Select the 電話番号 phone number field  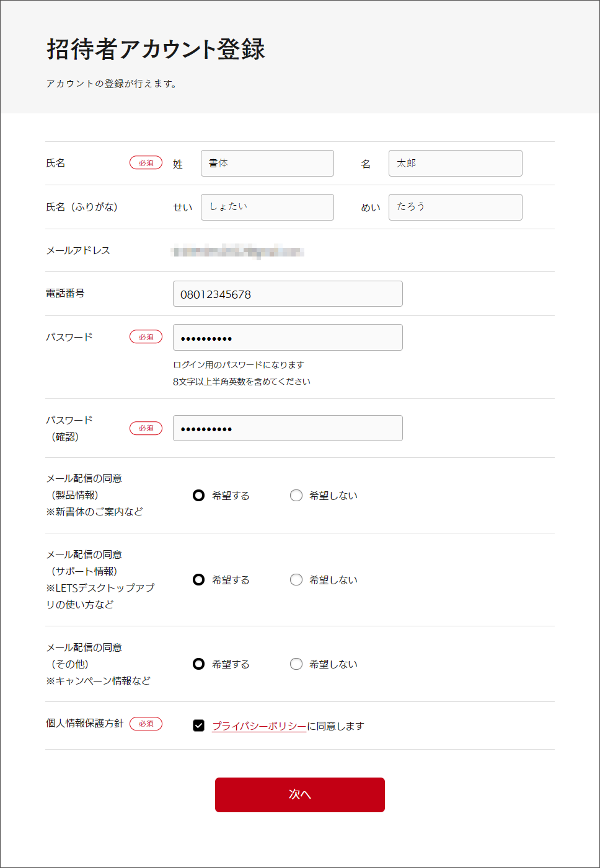288,294
